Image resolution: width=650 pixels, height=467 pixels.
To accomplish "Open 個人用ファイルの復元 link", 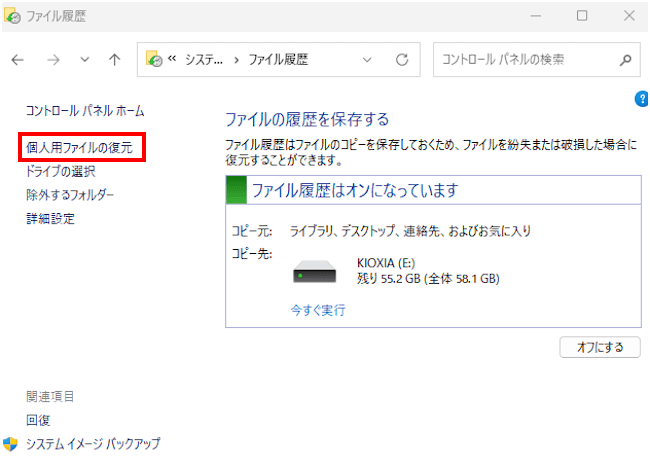I will [x=79, y=148].
